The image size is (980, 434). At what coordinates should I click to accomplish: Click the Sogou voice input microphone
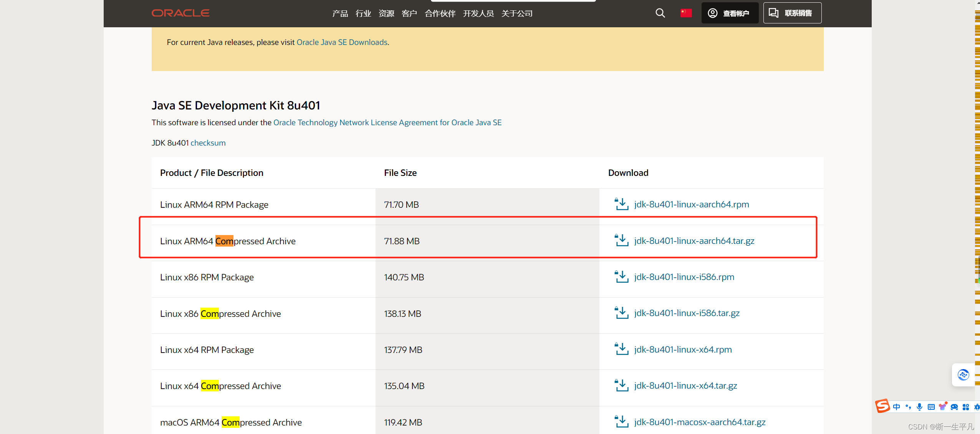coord(919,407)
